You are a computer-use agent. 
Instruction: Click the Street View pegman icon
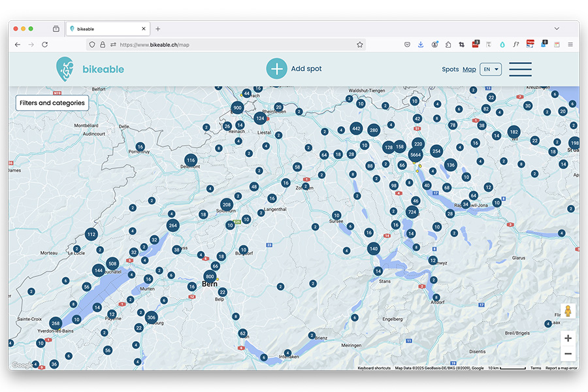(568, 312)
